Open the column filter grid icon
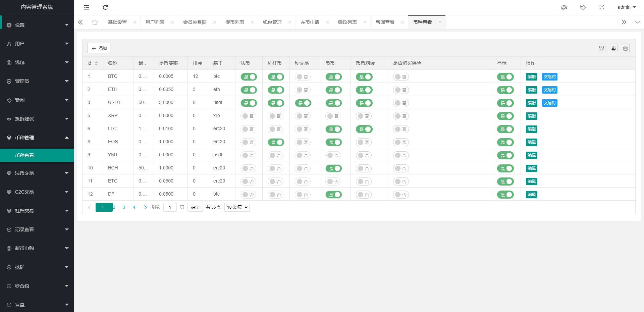Image resolution: width=644 pixels, height=312 pixels. pyautogui.click(x=601, y=48)
